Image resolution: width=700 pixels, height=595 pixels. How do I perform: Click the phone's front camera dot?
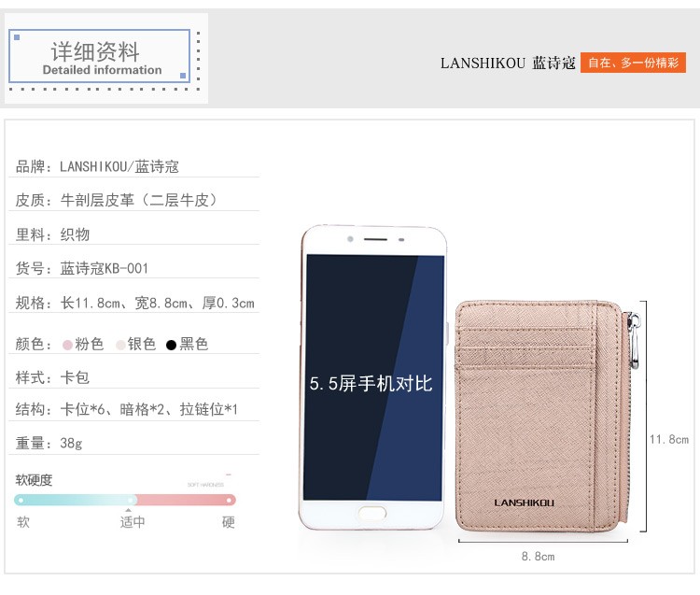[x=350, y=239]
